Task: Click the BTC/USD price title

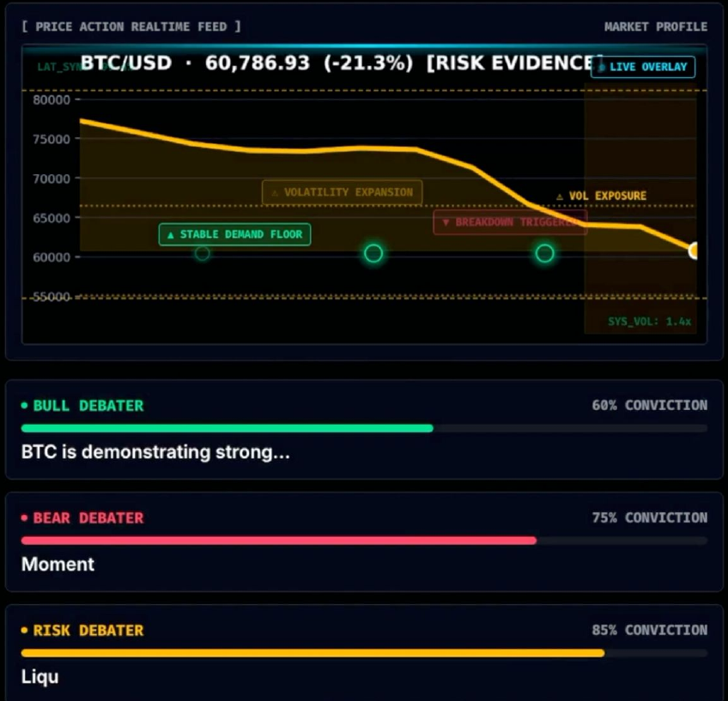Action: pyautogui.click(x=343, y=63)
